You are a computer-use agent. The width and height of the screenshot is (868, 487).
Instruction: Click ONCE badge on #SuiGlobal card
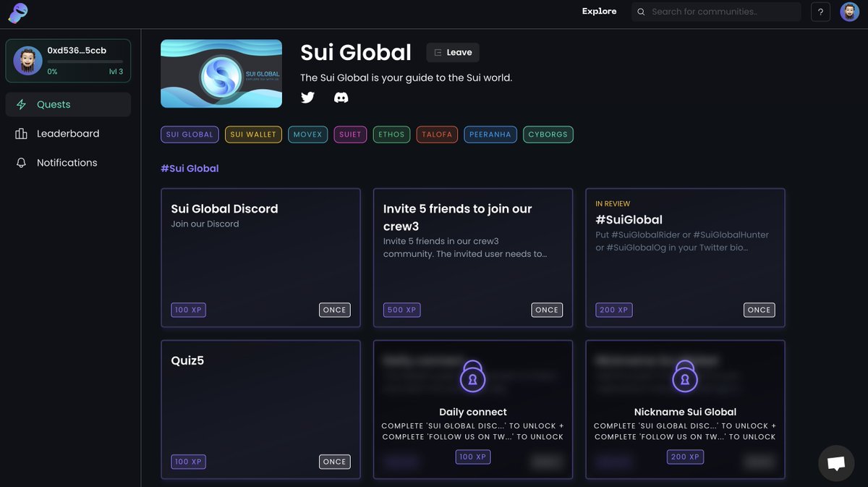tap(759, 310)
